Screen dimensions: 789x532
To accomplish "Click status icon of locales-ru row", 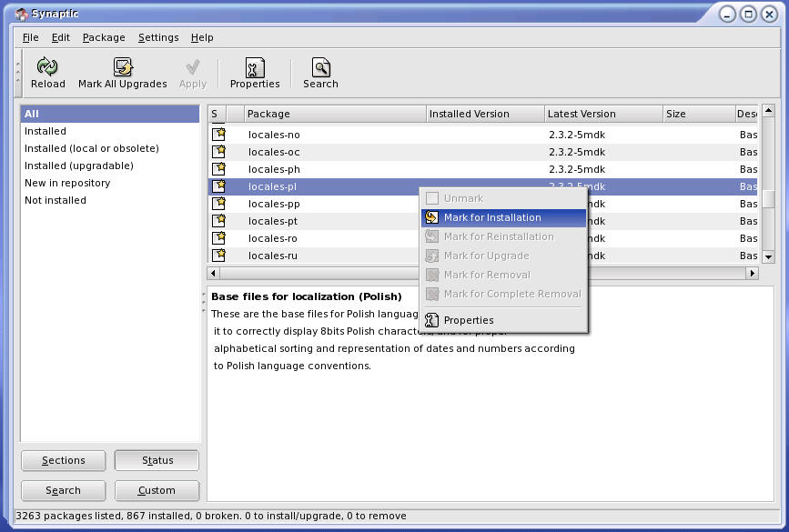I will (218, 255).
